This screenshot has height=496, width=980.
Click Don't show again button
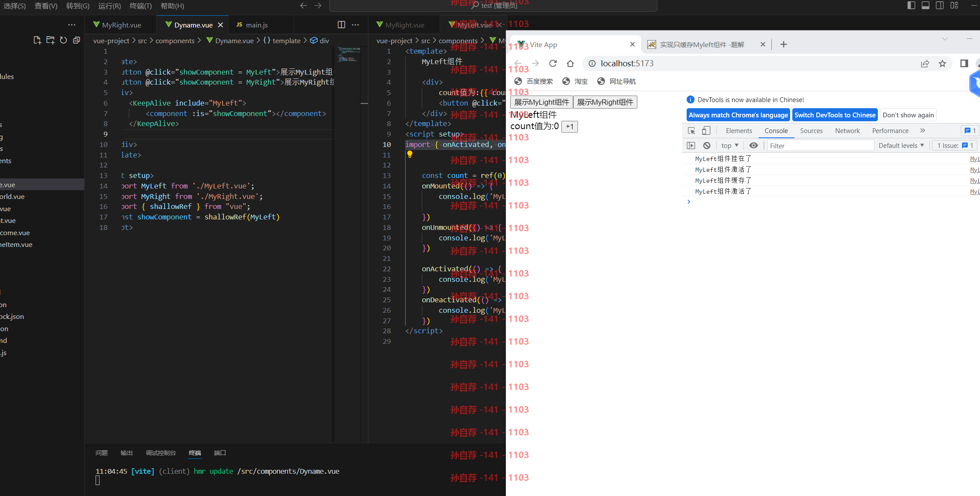pos(908,115)
